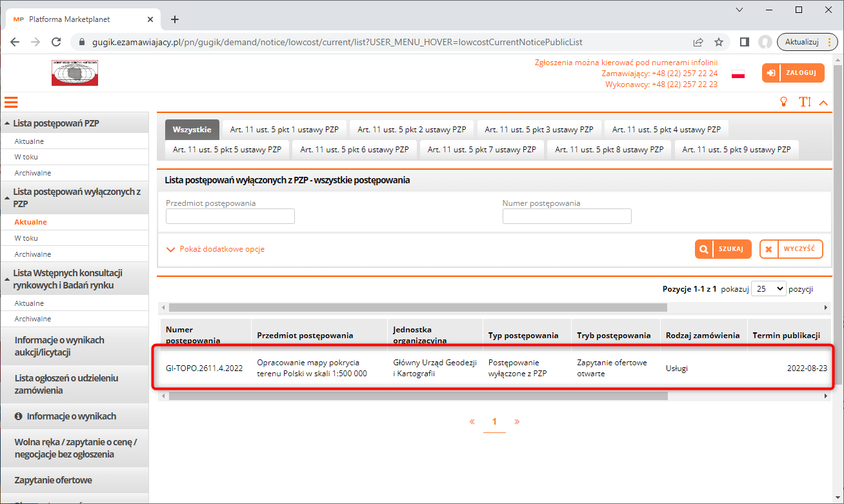
Task: Click the text size icon
Action: pos(804,102)
